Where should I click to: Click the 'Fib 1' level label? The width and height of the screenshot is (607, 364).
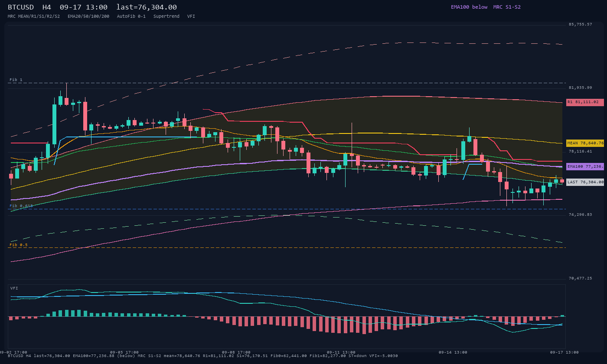coord(16,80)
